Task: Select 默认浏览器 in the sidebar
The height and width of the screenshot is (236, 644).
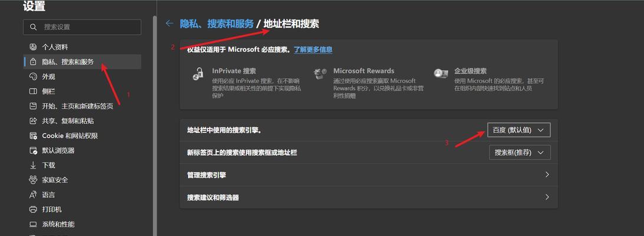Action: pos(83,150)
